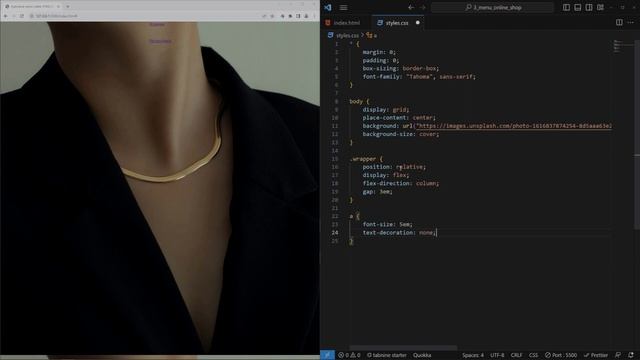
Task: Click second purple link on webpage
Action: click(160, 41)
